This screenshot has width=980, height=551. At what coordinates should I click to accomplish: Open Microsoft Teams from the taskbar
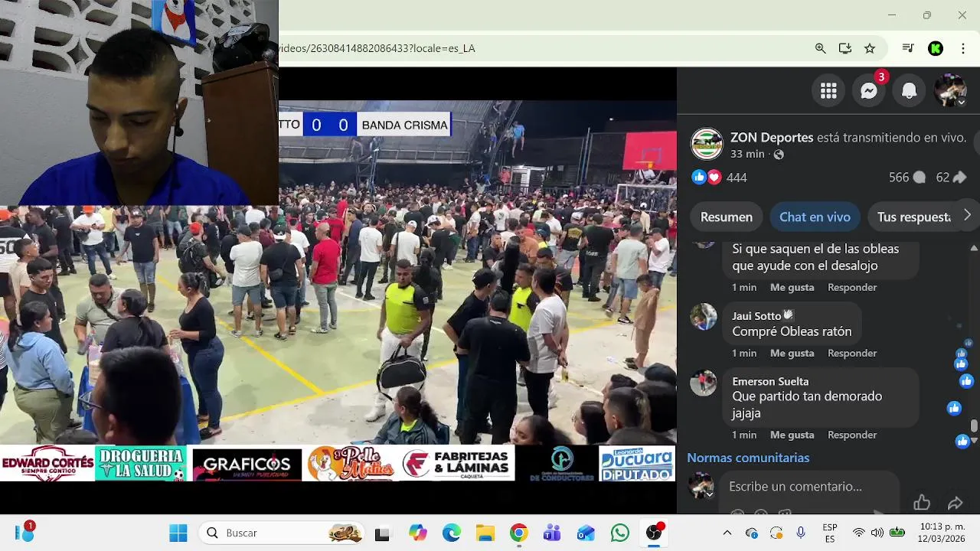[552, 533]
